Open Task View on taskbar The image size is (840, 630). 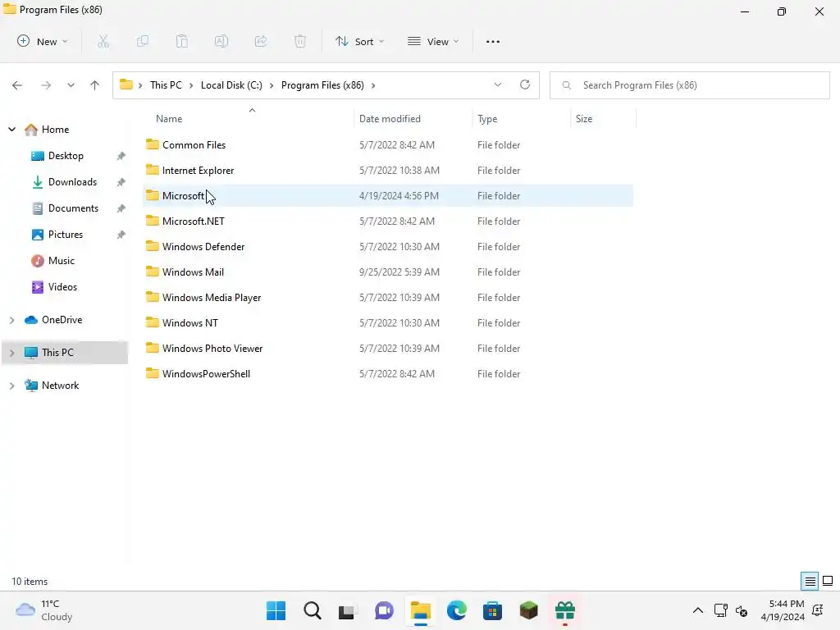coord(347,610)
